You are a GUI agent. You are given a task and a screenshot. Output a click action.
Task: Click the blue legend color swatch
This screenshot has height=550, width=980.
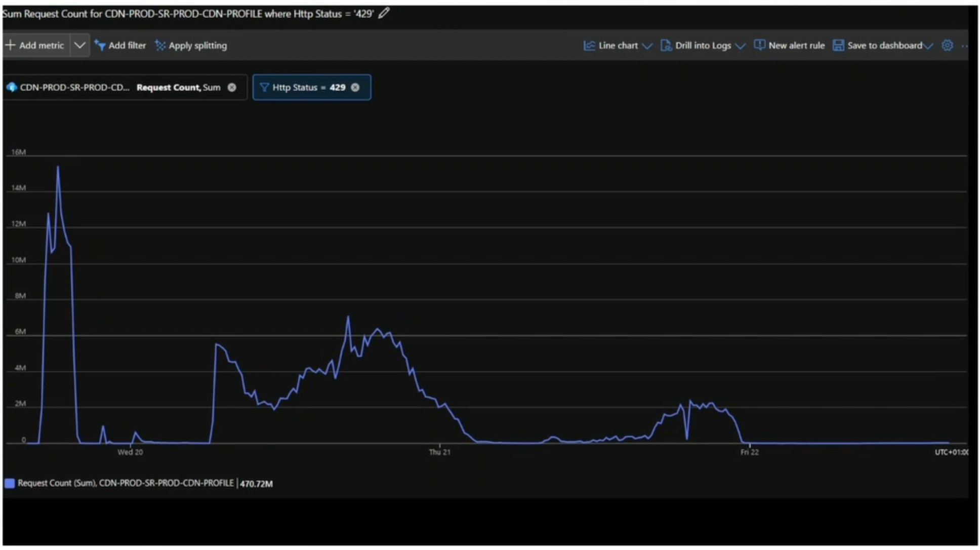(x=10, y=483)
